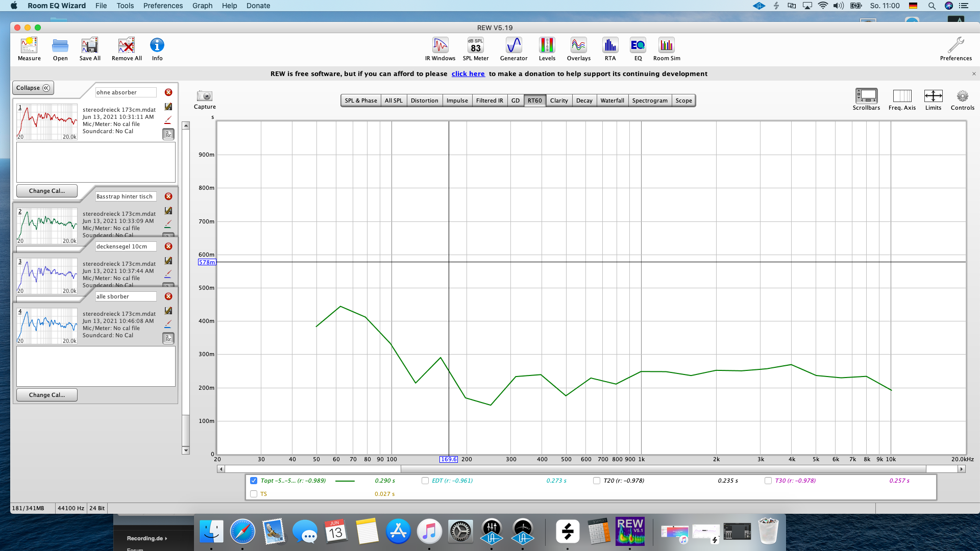
Task: Remove the 'ohne absorber' measurement
Action: pos(168,92)
